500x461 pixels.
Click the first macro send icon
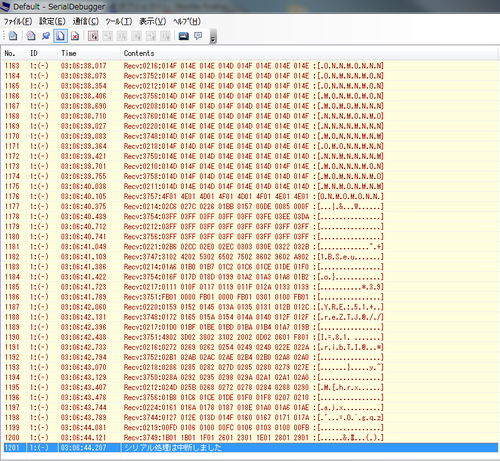[x=93, y=36]
